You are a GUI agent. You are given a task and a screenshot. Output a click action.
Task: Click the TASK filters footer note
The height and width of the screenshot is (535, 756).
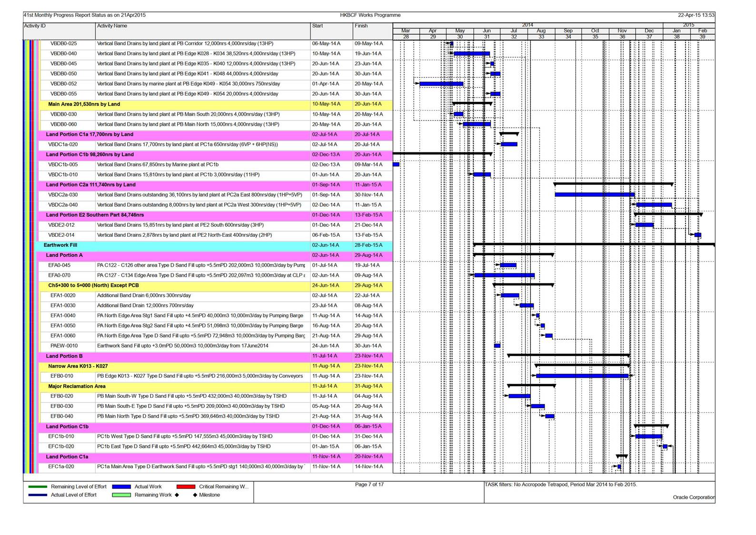[x=560, y=485]
